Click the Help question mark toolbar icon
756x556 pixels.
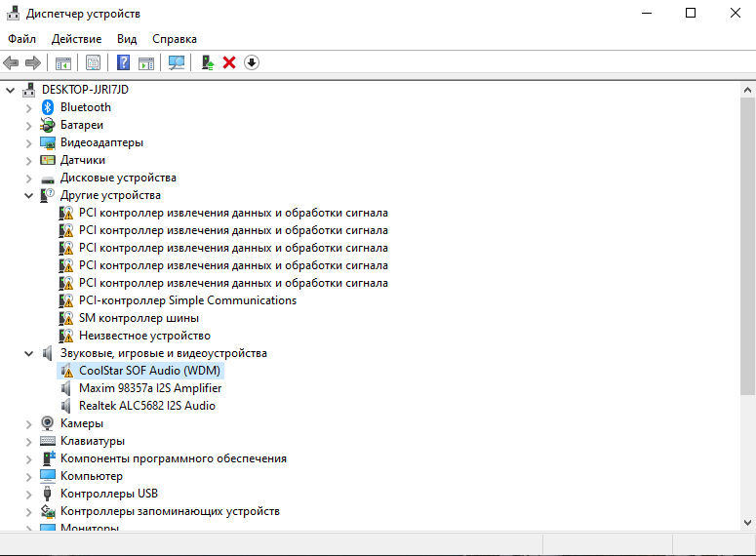point(123,62)
